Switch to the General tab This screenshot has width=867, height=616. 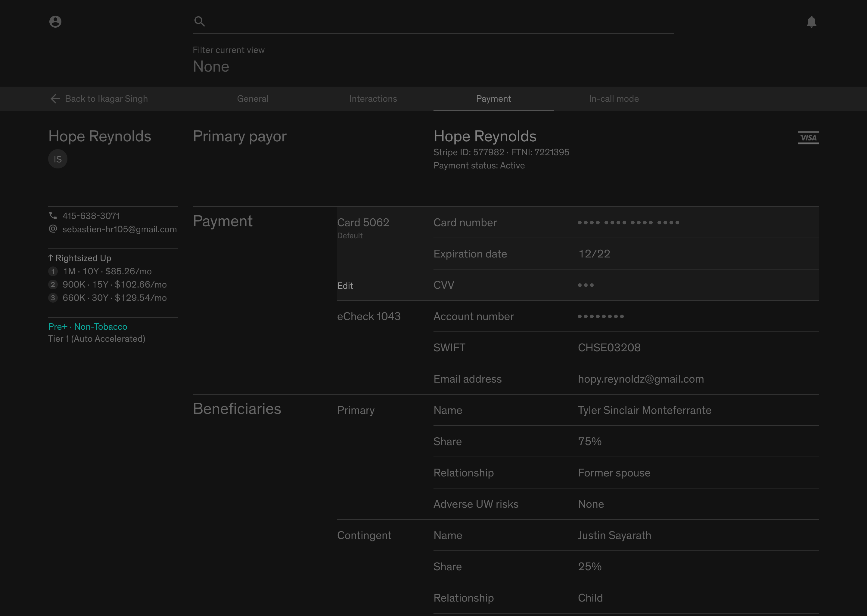253,99
